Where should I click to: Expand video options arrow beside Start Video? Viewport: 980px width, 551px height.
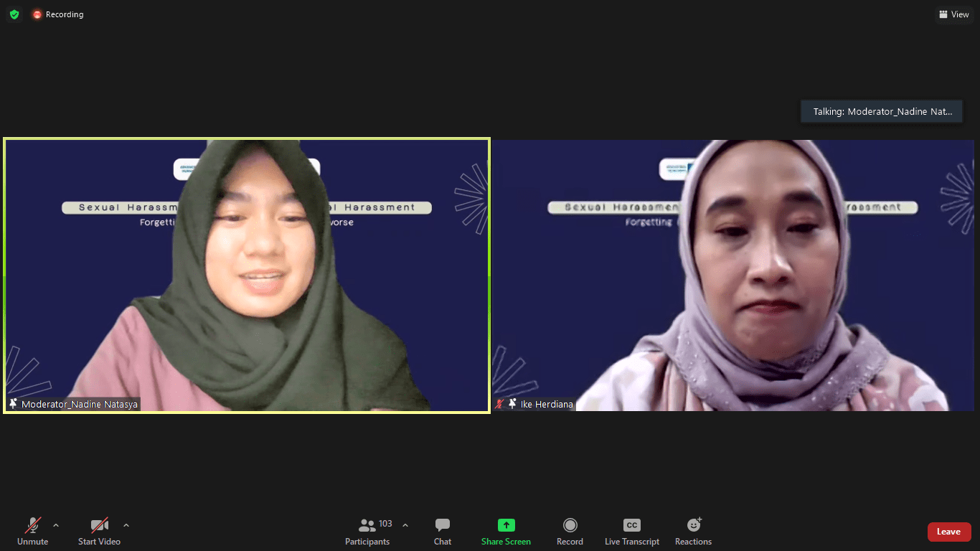[126, 525]
